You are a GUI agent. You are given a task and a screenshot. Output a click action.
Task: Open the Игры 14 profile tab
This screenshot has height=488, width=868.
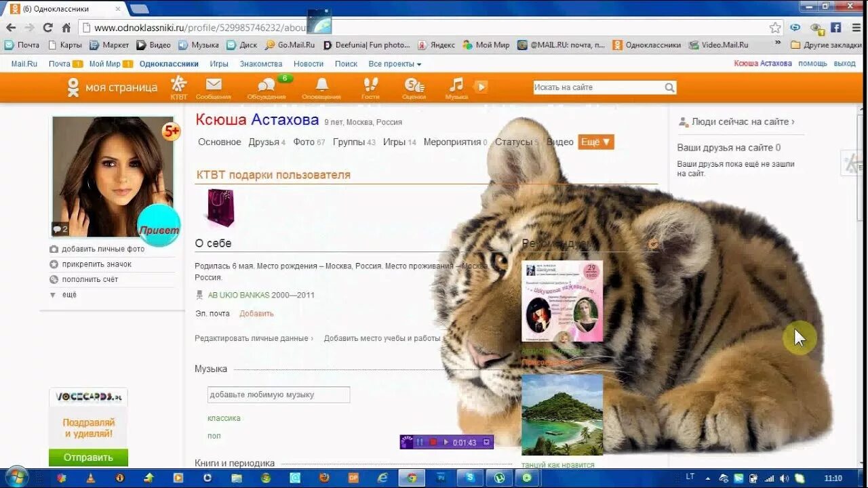399,142
